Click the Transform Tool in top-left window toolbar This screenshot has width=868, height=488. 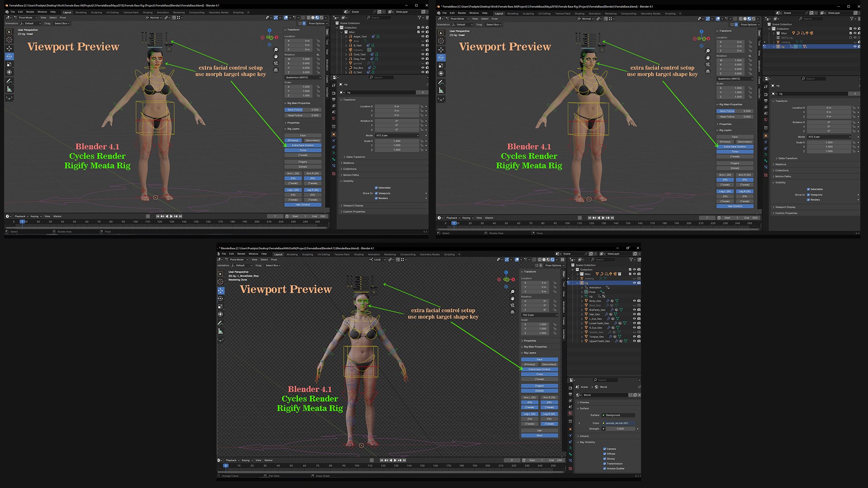(x=9, y=72)
